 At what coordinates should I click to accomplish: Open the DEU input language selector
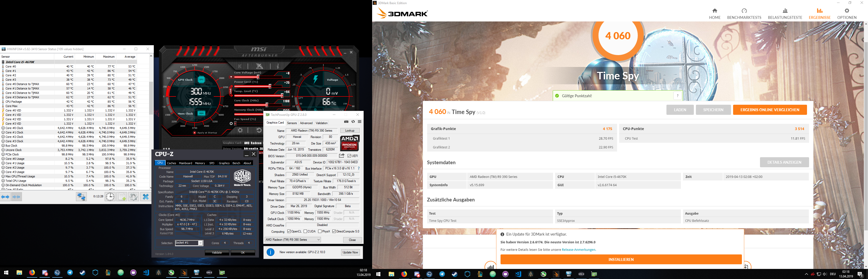point(833,274)
